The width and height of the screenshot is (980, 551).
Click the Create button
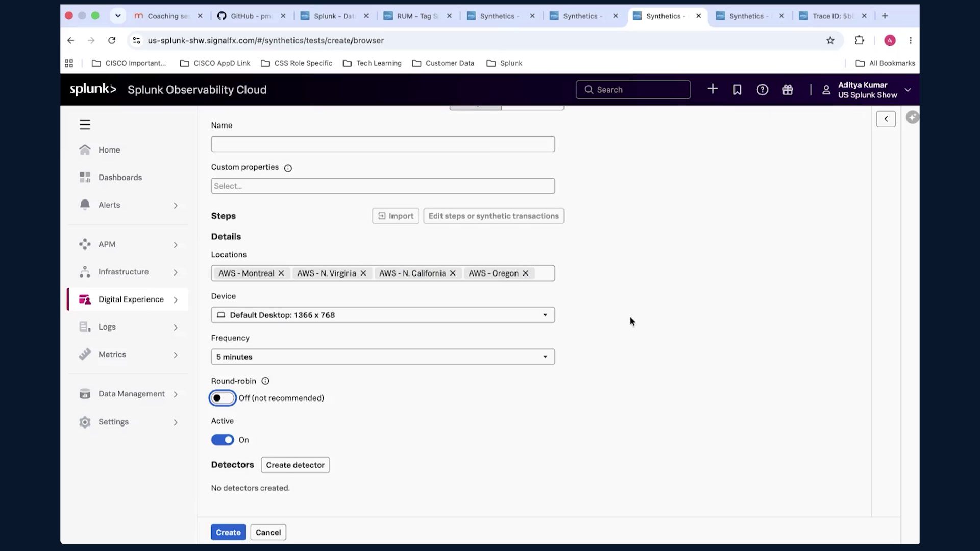228,532
